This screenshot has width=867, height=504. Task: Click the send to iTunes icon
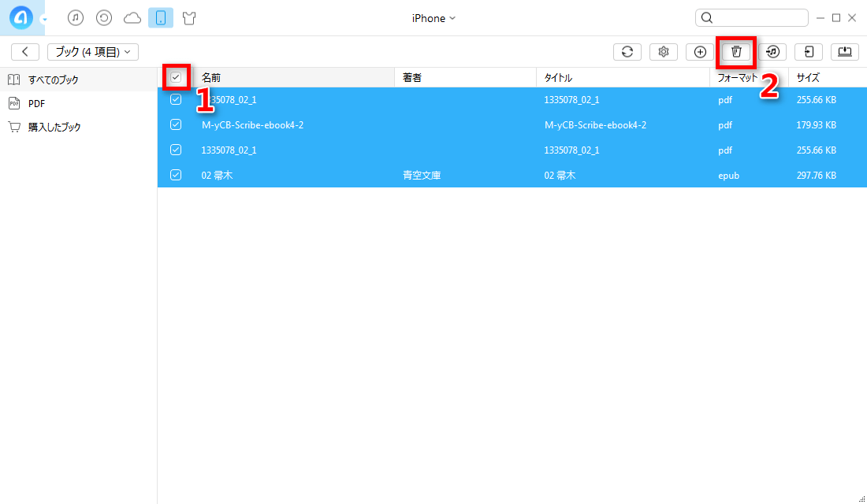772,51
